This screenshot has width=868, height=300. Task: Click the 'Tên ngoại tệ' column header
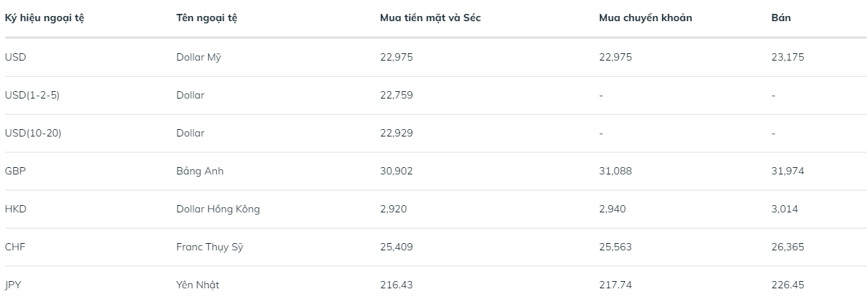pos(207,18)
